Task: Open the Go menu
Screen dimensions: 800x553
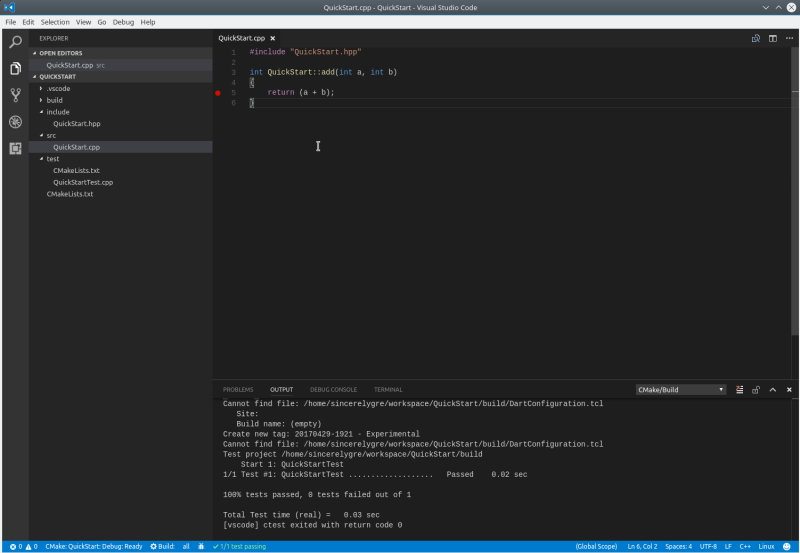Action: pyautogui.click(x=102, y=22)
